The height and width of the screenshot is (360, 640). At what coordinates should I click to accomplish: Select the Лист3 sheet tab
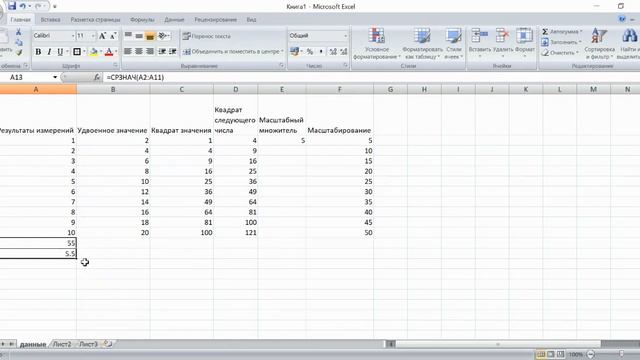[x=89, y=344]
